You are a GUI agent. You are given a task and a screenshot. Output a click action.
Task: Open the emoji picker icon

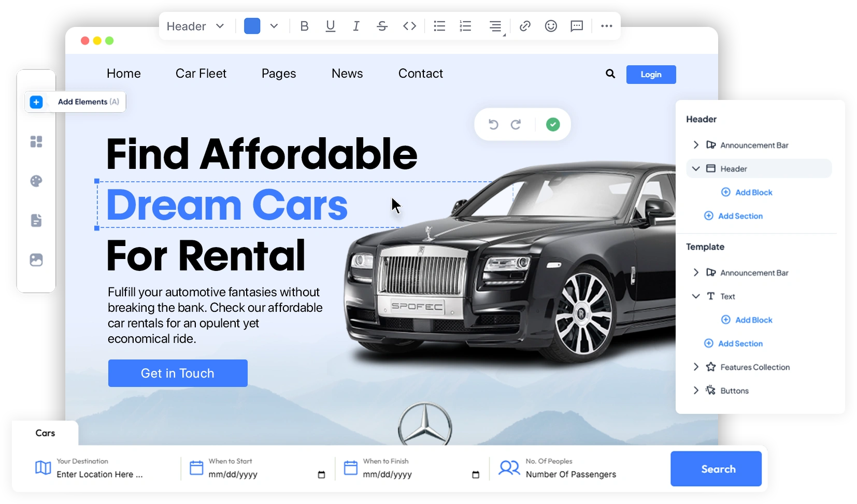550,26
